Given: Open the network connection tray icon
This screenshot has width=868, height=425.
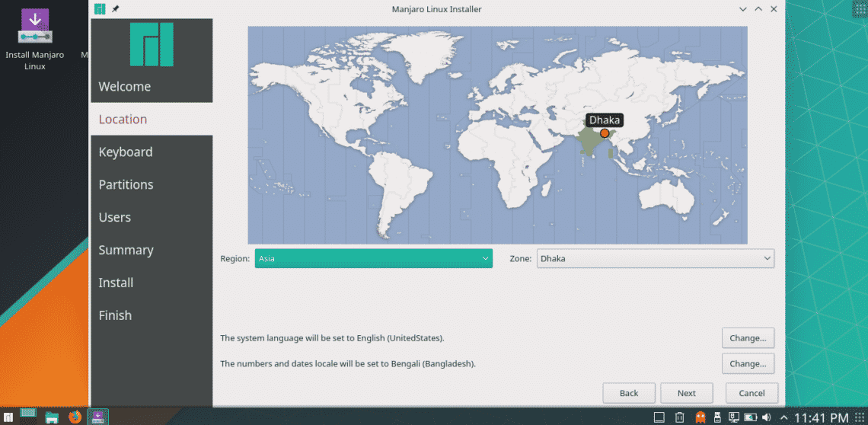Looking at the screenshot, I should point(734,417).
